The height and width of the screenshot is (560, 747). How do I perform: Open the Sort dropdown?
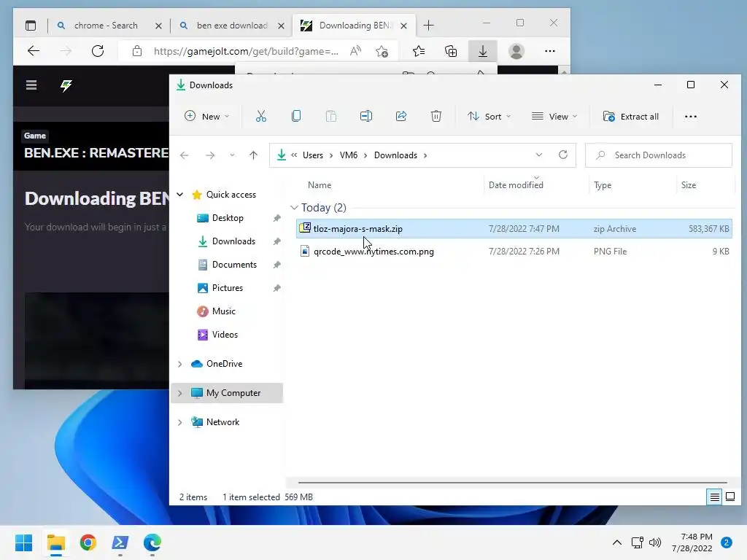tap(489, 117)
